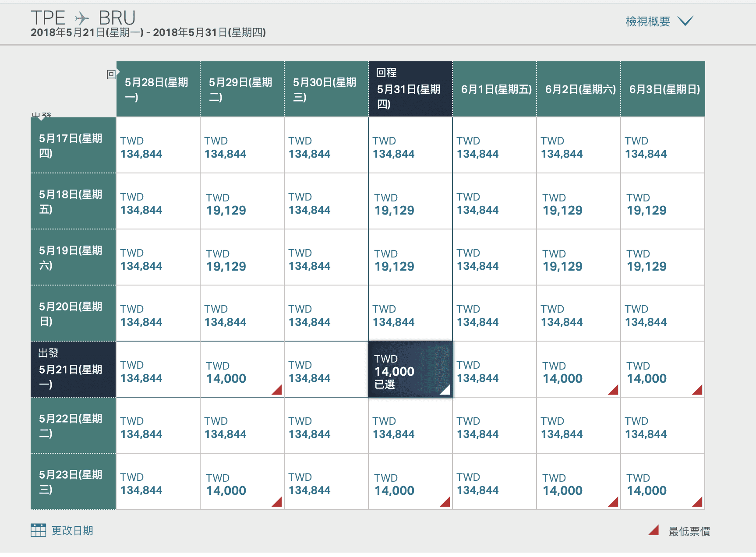
Task: Pick 19,129 fare for 5月18日 departure, 6月3日 return
Action: 663,201
